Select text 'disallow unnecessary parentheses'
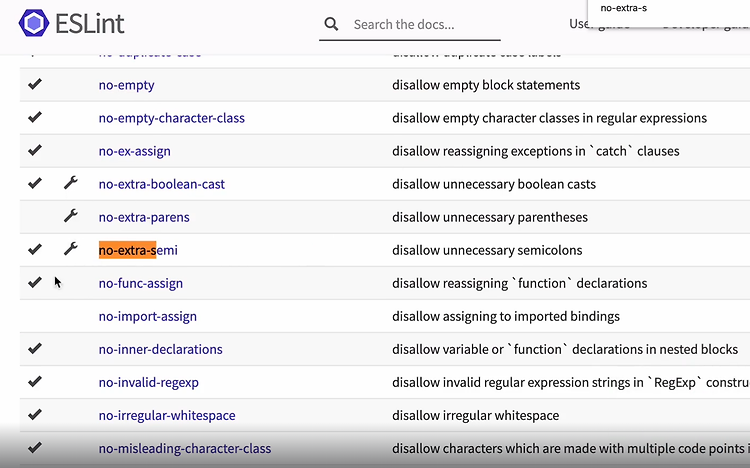This screenshot has height=468, width=750. tap(490, 217)
